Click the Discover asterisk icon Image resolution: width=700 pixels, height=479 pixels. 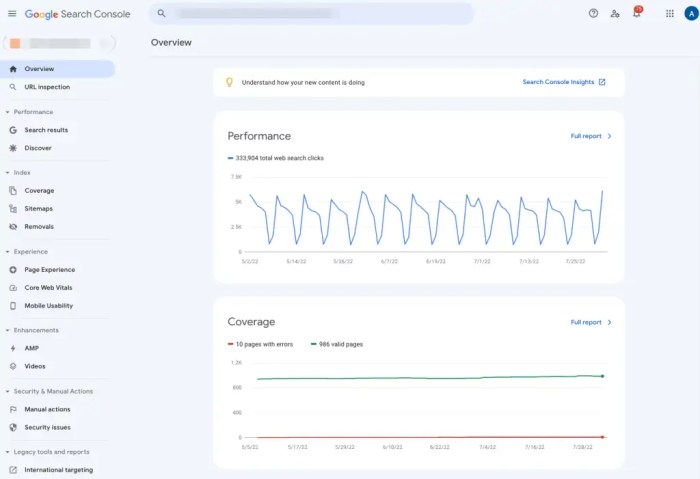pos(13,148)
